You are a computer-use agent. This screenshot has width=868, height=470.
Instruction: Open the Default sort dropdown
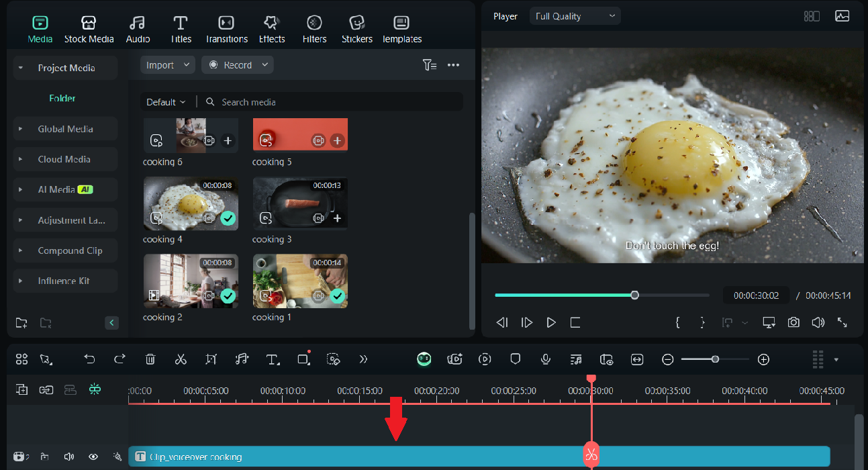pyautogui.click(x=166, y=102)
